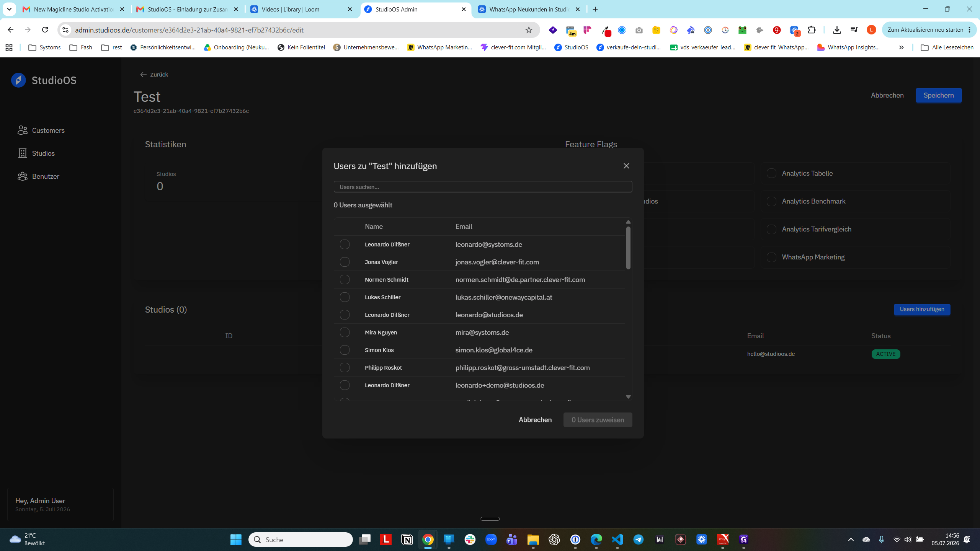Select Normen Schmidt's checkbox

click(x=345, y=279)
